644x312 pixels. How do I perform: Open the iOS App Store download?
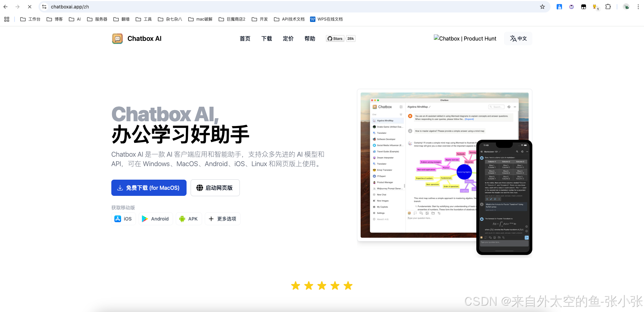(123, 219)
